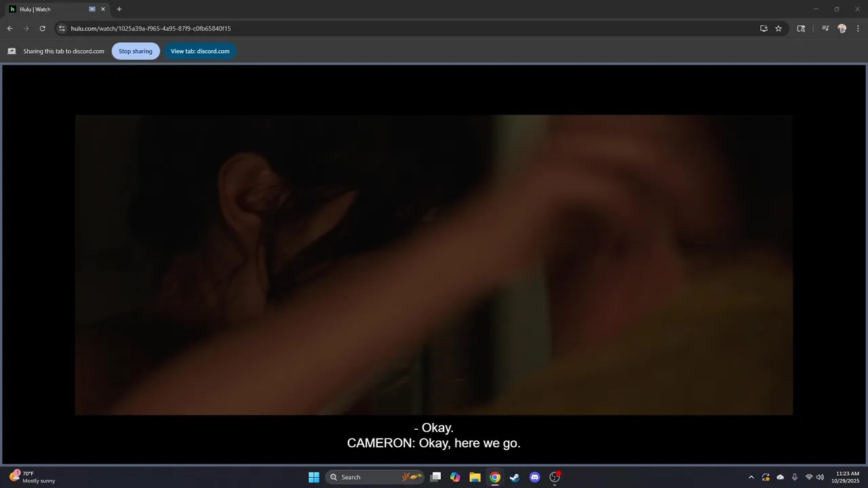Open the Chrome profile avatar
868x488 pixels.
pos(842,28)
